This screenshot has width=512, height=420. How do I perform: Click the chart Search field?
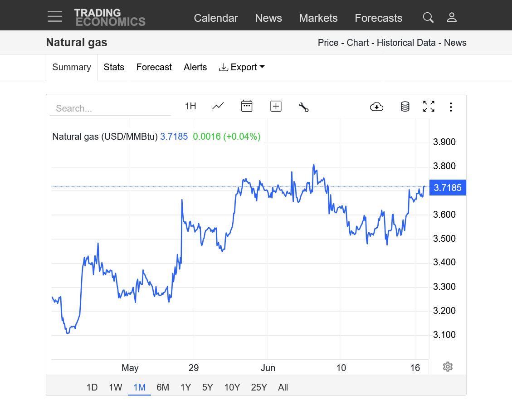coord(110,108)
